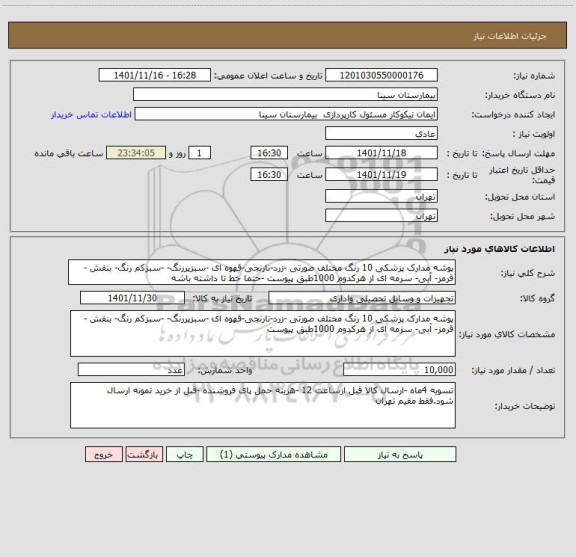Click the شهر محل تحویل field

(x=381, y=215)
